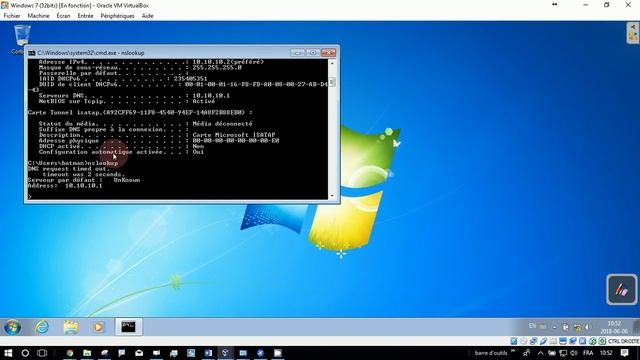Open the Entrée menu
The image size is (640, 360).
[85, 16]
